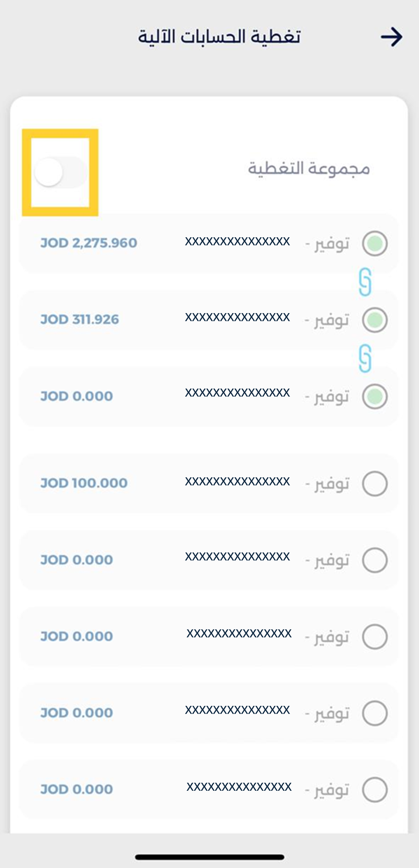Viewport: 419px width, 868px height.
Task: Choose the radio for JOD 100.000 account
Action: [375, 484]
